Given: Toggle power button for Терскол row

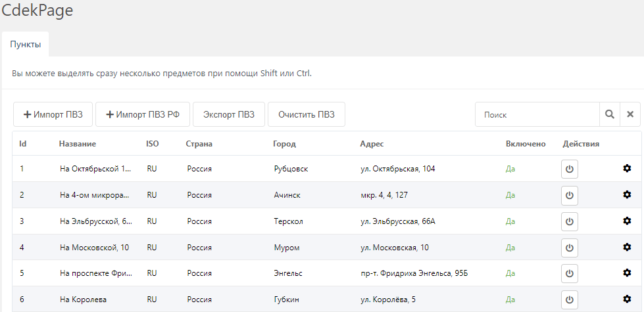Looking at the screenshot, I should [569, 221].
